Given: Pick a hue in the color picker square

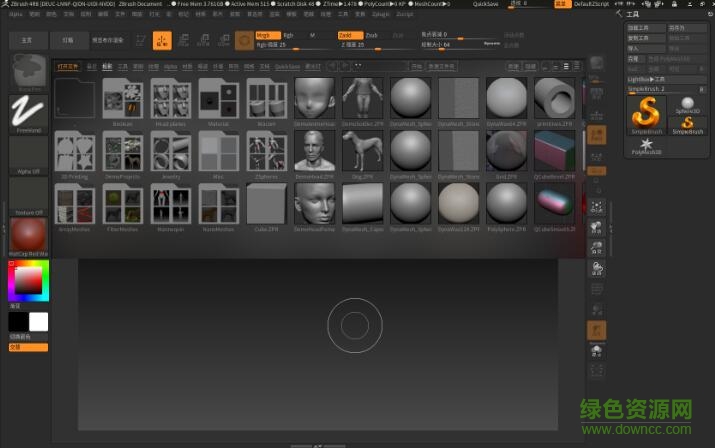Looking at the screenshot, I should tap(28, 282).
